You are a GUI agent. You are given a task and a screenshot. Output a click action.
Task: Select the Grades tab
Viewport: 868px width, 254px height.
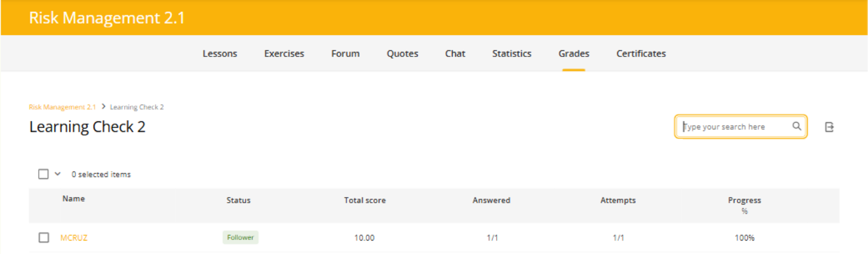coord(574,54)
